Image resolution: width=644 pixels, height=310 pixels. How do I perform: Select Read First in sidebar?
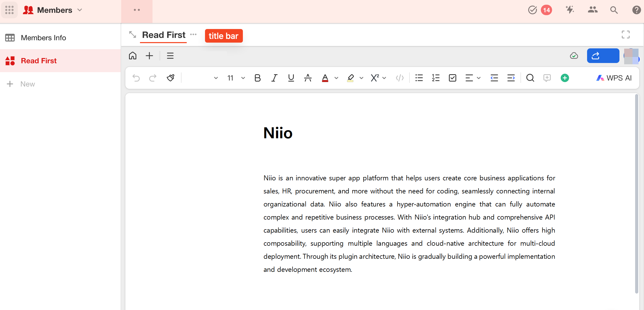pyautogui.click(x=60, y=61)
